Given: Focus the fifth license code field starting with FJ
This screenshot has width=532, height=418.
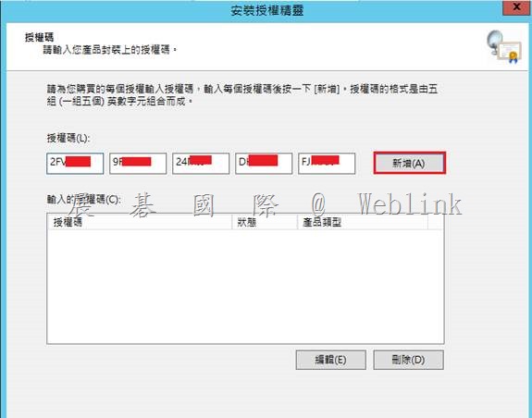Looking at the screenshot, I should 327,163.
